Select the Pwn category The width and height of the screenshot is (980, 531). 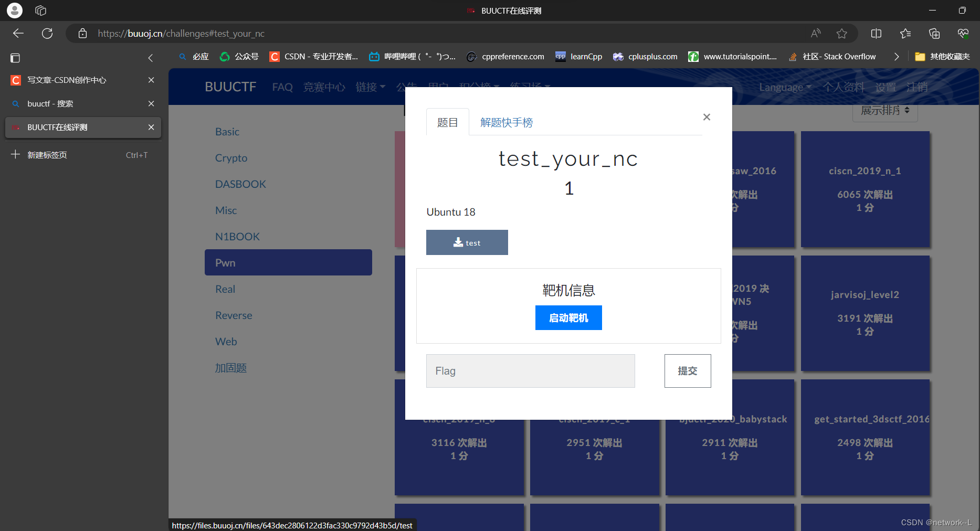click(288, 262)
